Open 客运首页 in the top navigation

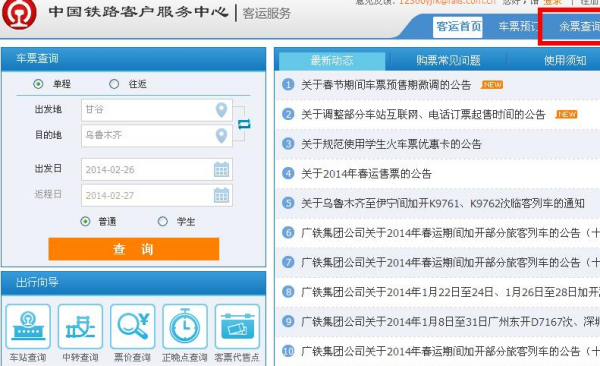[x=458, y=27]
